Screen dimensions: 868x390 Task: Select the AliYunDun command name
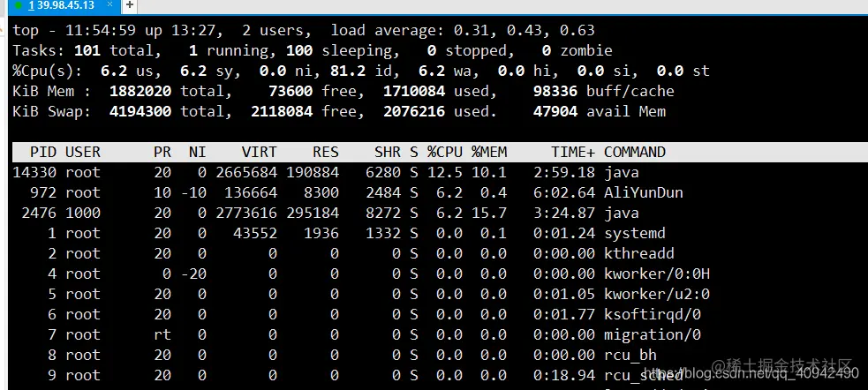pyautogui.click(x=643, y=192)
